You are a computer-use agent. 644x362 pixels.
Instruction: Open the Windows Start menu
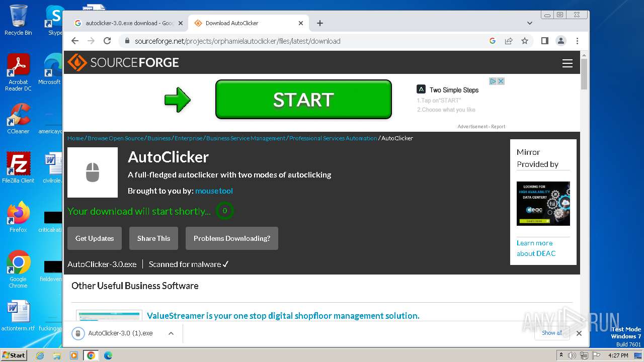[14, 355]
